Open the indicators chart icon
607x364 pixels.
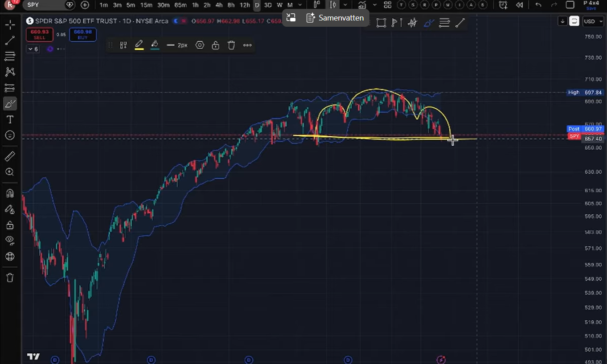pyautogui.click(x=362, y=5)
